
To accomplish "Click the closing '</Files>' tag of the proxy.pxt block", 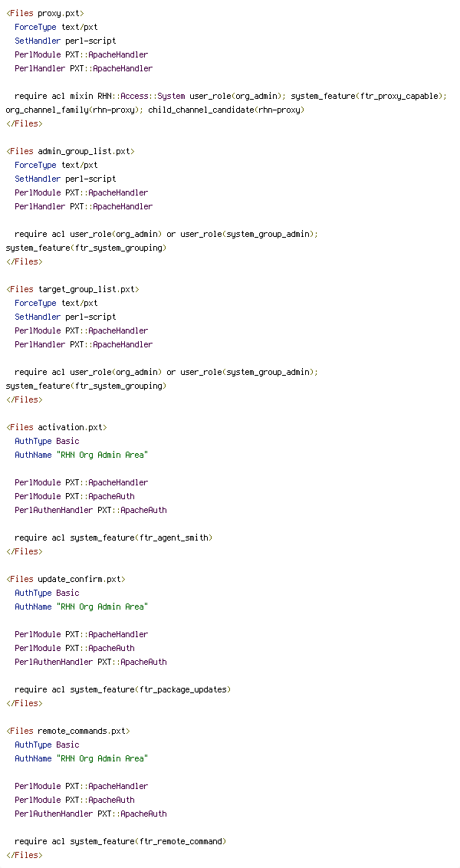I will (24, 123).
